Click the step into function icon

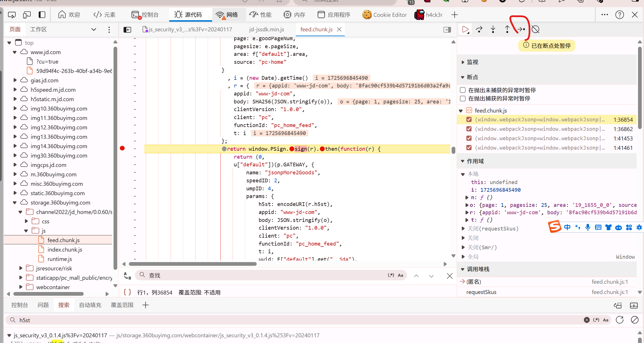tap(493, 29)
